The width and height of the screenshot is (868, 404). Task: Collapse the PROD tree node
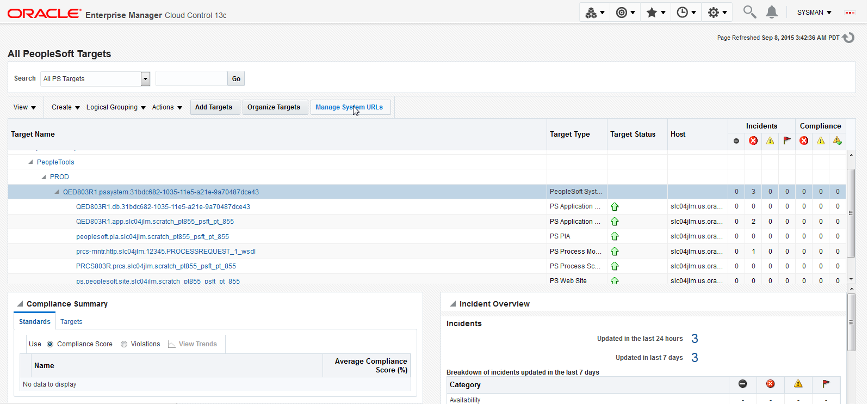(44, 177)
